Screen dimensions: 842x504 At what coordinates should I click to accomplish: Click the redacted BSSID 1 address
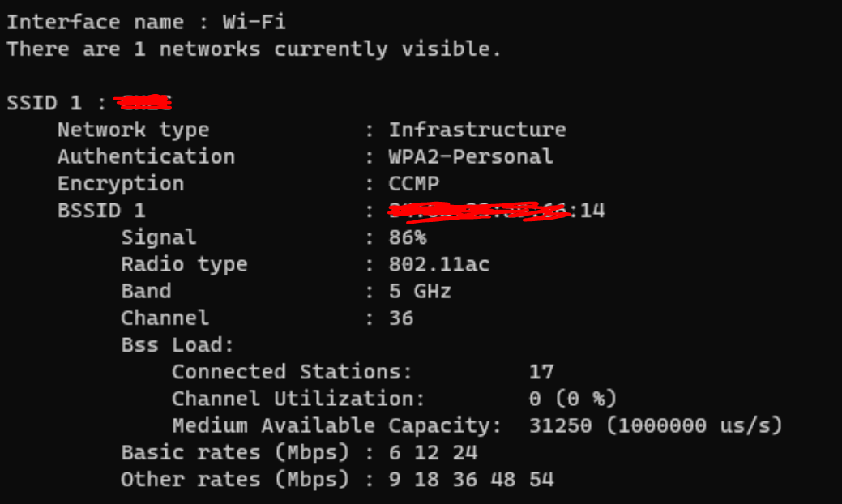[497, 211]
